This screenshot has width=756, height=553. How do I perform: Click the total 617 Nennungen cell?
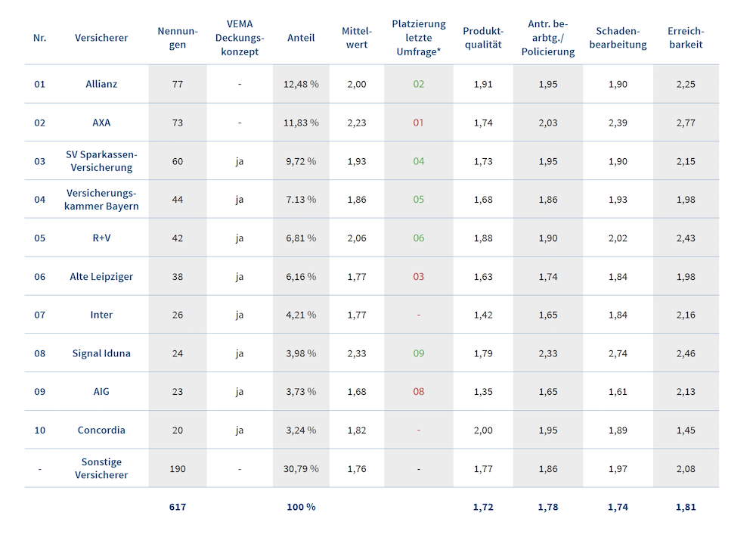tap(177, 507)
